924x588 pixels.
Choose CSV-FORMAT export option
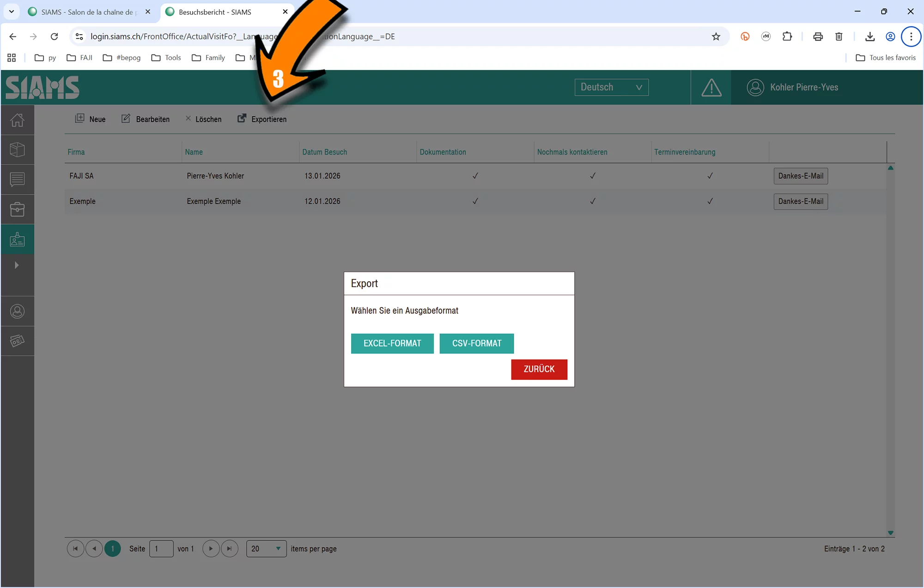point(476,343)
